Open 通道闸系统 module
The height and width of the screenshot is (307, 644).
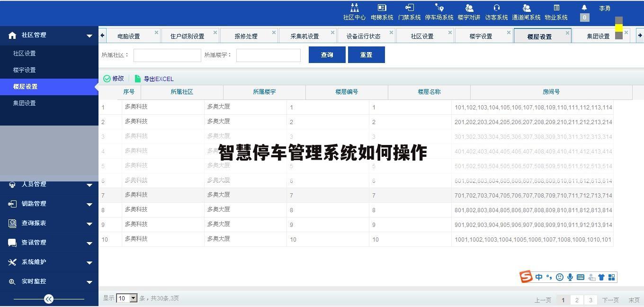(x=526, y=12)
